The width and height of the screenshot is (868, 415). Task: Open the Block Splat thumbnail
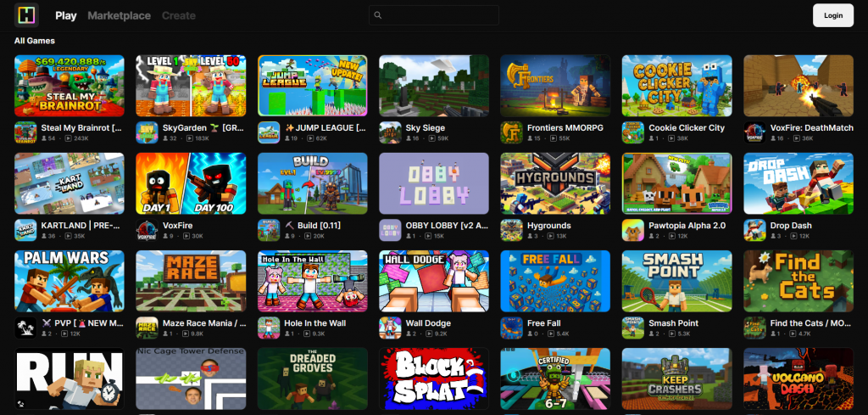[434, 379]
